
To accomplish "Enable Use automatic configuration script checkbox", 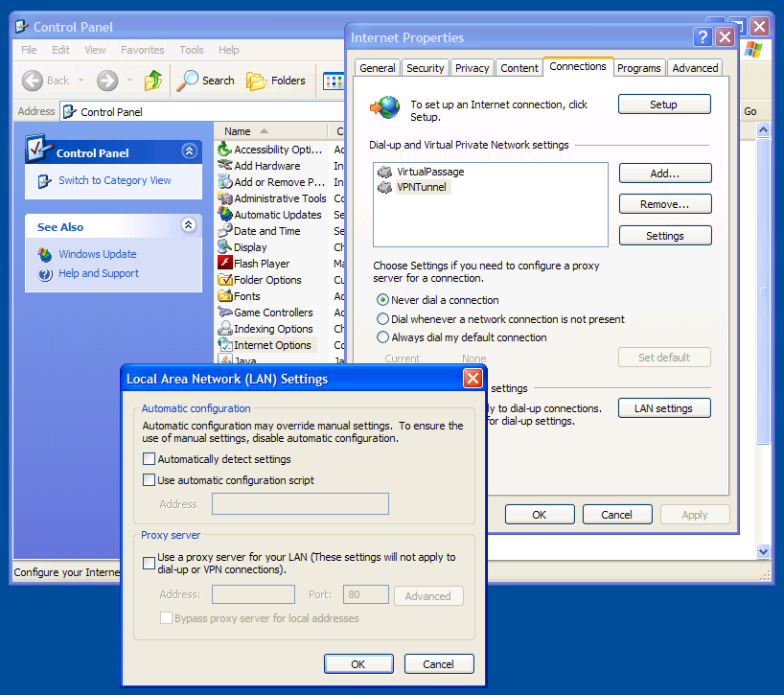I will [x=149, y=480].
